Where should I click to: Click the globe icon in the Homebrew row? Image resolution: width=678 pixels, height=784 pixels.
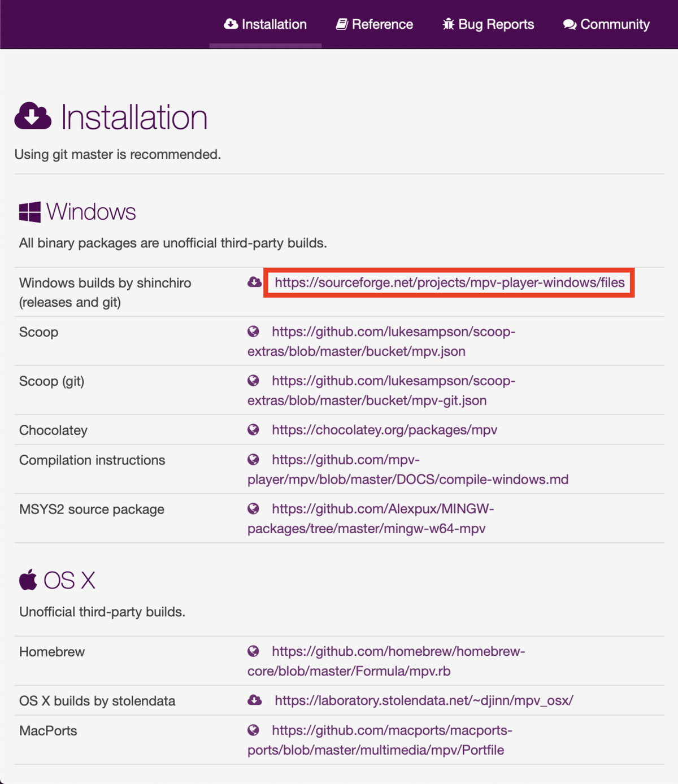point(253,651)
